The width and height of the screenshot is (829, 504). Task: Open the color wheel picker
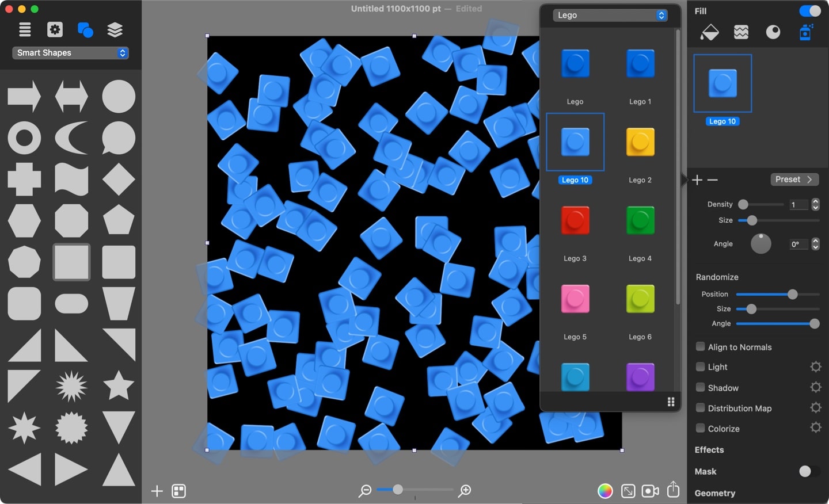point(605,491)
